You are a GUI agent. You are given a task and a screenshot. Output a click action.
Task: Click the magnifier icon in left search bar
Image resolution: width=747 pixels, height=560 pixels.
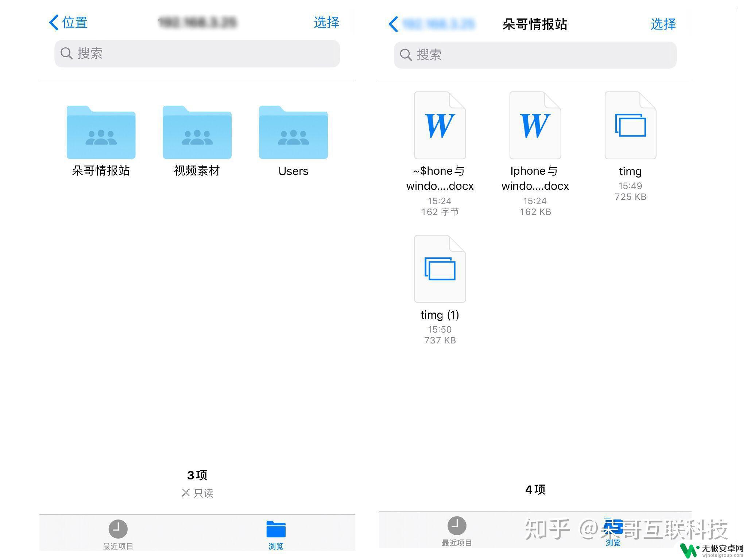[x=66, y=53]
